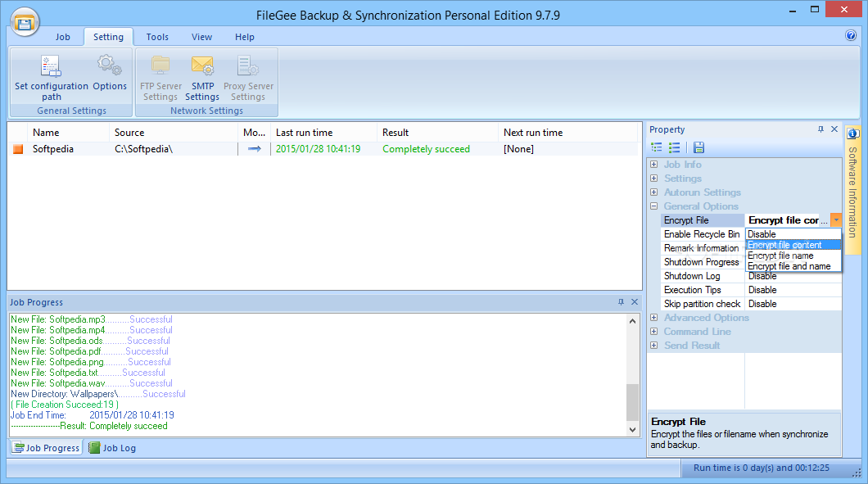Expand the Send Result group
Image resolution: width=868 pixels, height=484 pixels.
point(653,345)
